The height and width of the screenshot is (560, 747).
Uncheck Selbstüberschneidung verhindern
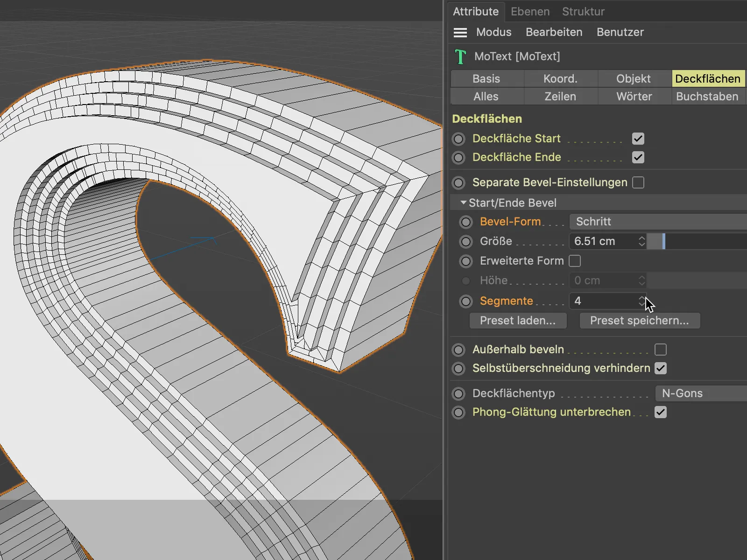660,369
